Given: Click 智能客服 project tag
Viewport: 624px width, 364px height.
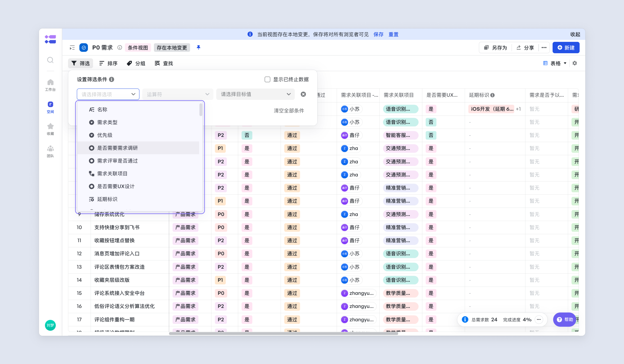Looking at the screenshot, I should tap(401, 135).
